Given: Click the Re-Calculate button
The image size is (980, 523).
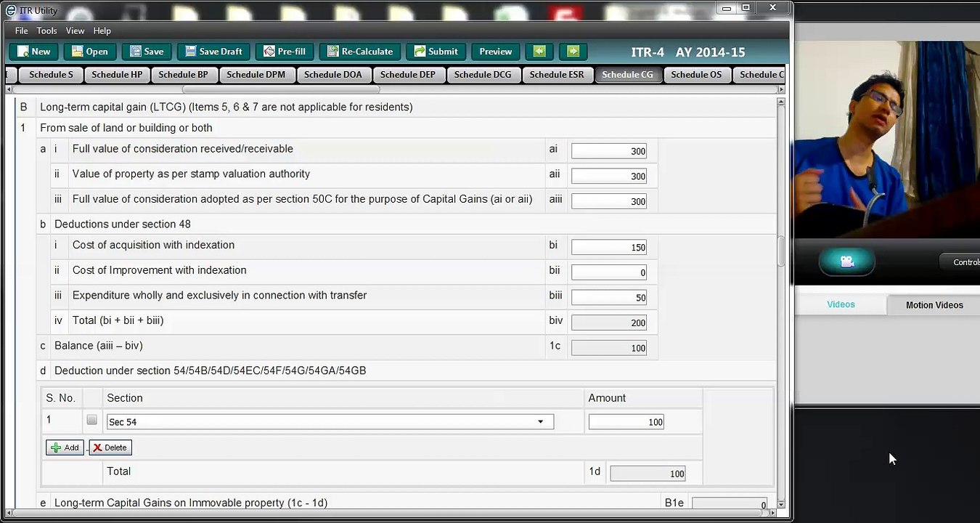Looking at the screenshot, I should [x=359, y=52].
